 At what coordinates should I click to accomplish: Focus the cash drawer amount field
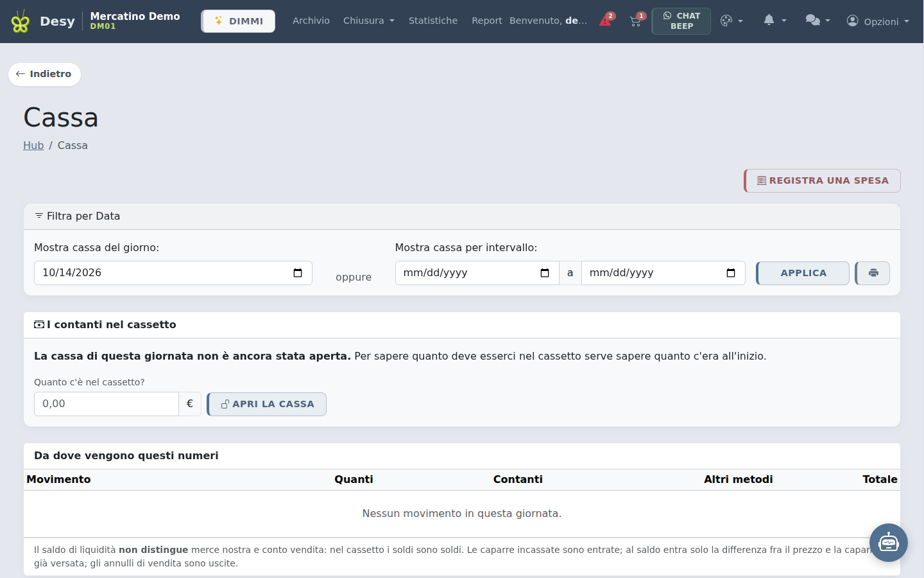tap(107, 404)
